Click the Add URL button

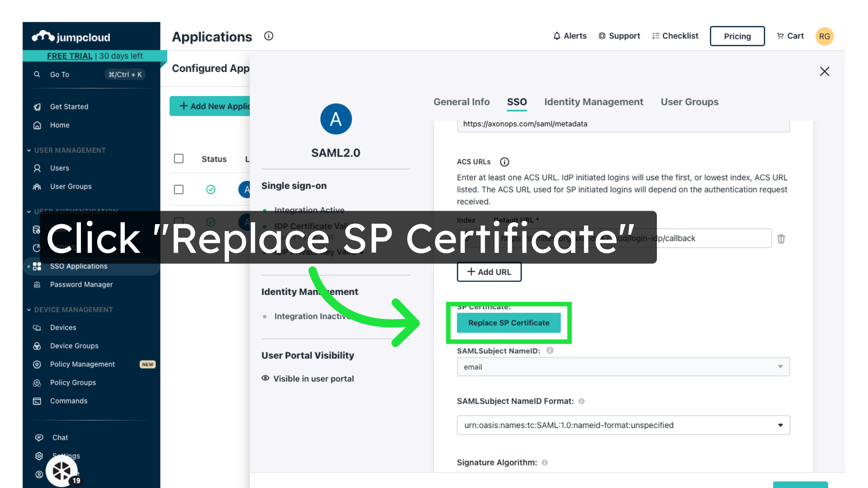pos(489,272)
